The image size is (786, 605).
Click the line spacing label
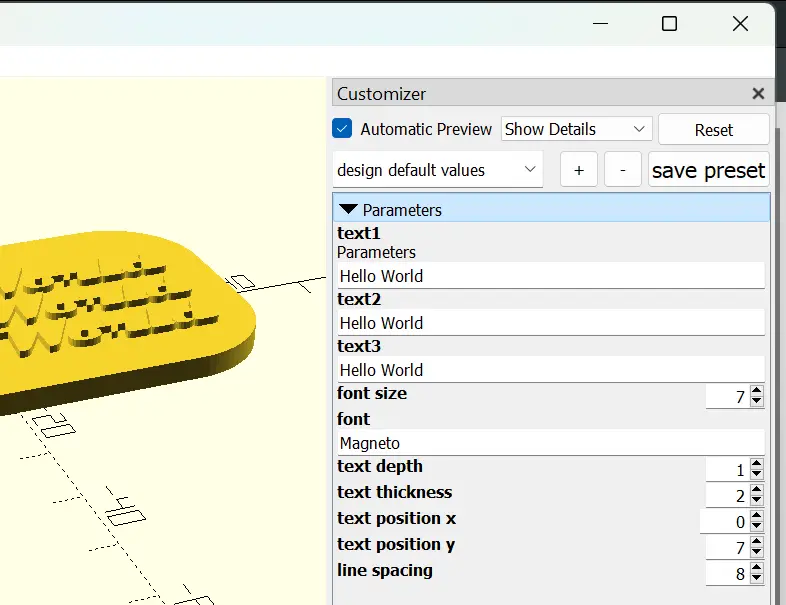click(384, 570)
